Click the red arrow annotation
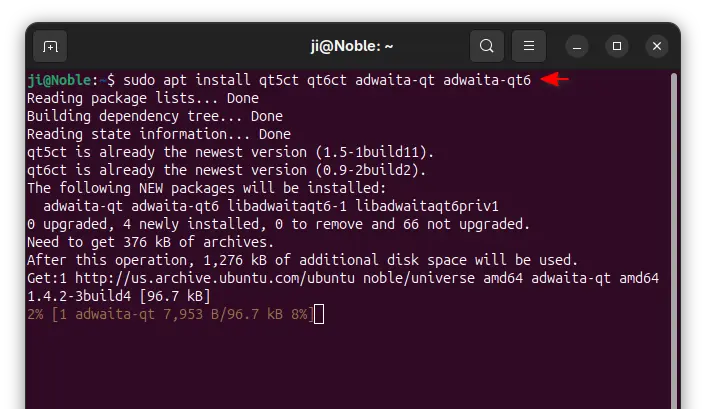The height and width of the screenshot is (409, 706). [x=555, y=79]
